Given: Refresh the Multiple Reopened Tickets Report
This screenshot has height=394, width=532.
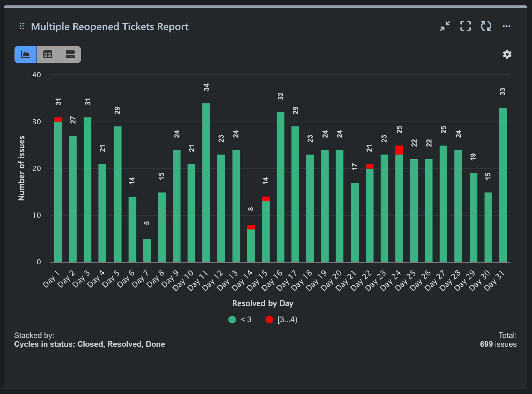Looking at the screenshot, I should coord(486,26).
